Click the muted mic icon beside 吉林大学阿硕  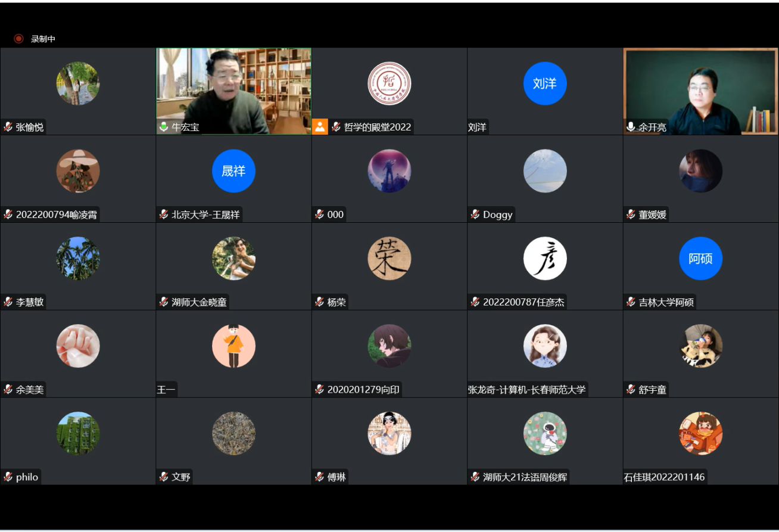pos(631,302)
